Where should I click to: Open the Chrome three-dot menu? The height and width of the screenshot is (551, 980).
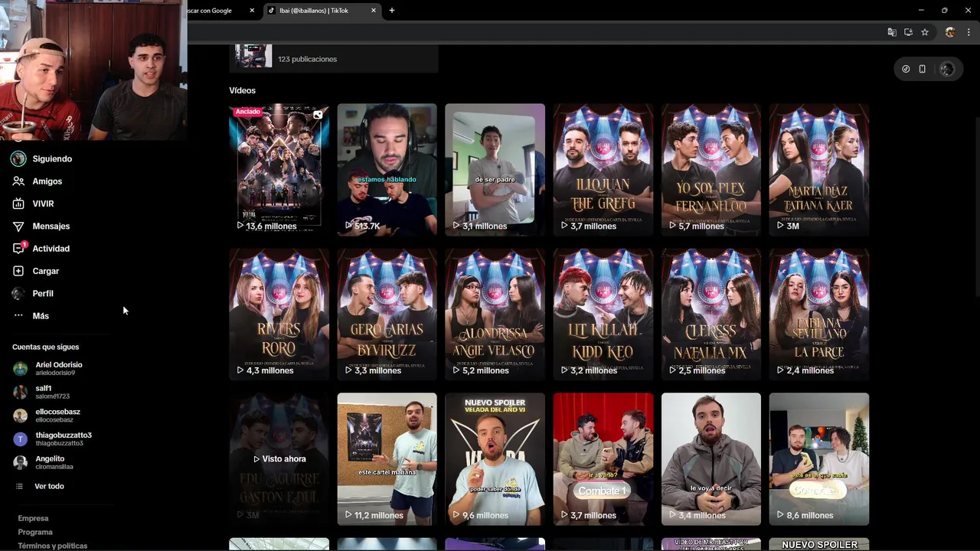click(x=969, y=32)
